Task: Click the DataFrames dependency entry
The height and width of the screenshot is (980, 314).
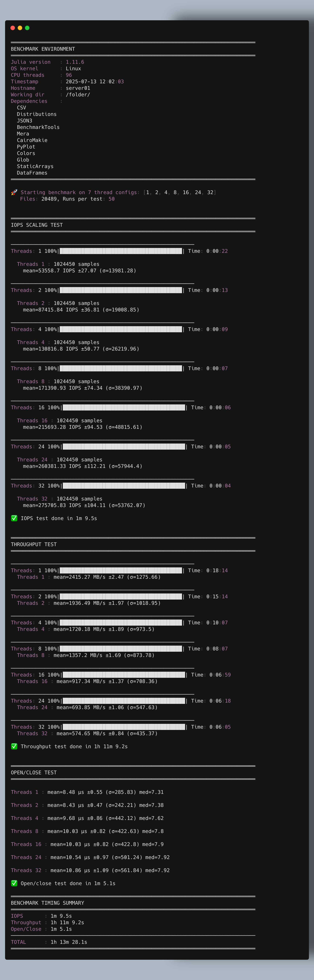Action: [32, 173]
